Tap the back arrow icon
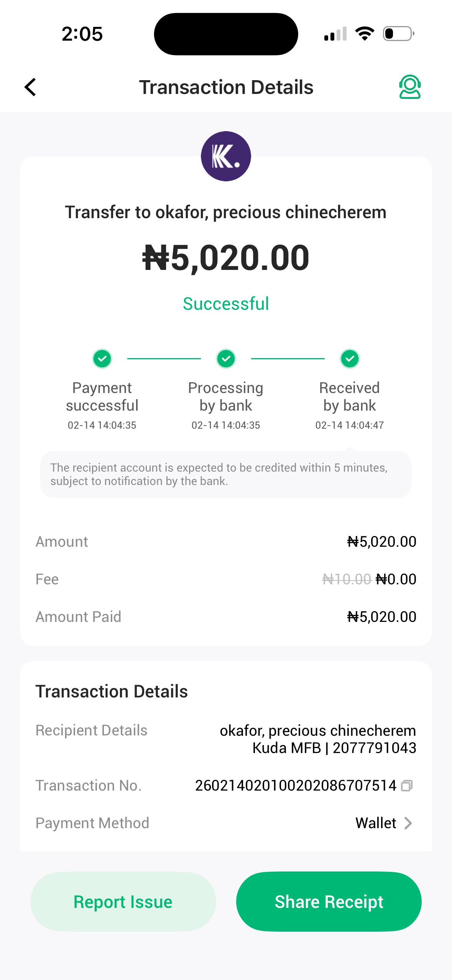452x980 pixels. 31,87
